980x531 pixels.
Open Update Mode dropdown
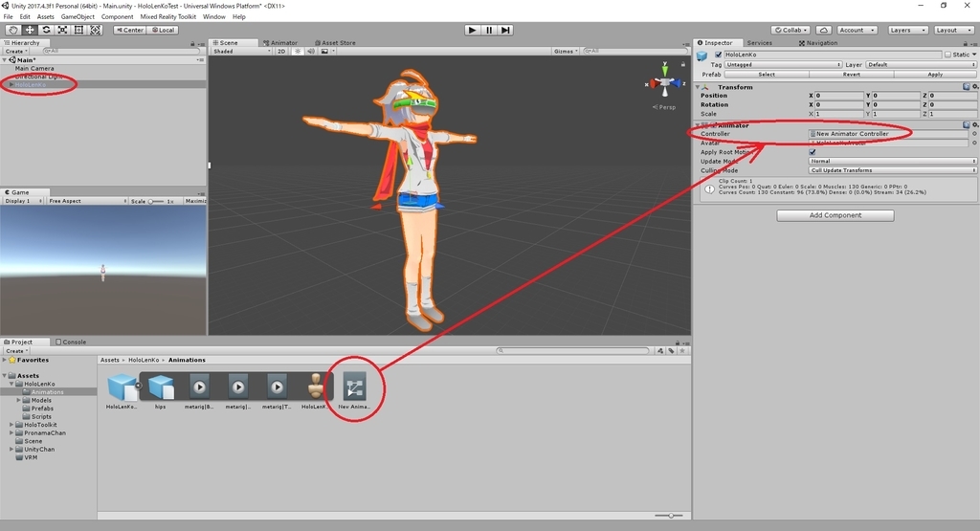[x=893, y=161]
